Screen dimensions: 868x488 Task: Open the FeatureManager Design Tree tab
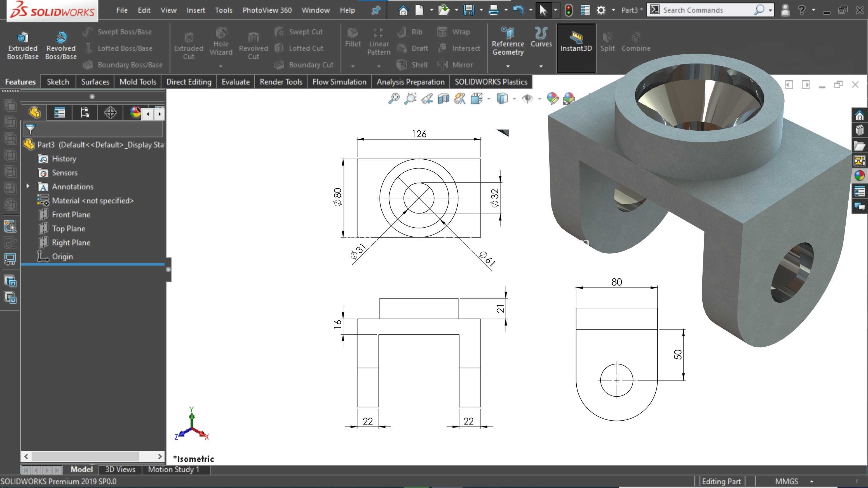coord(34,113)
